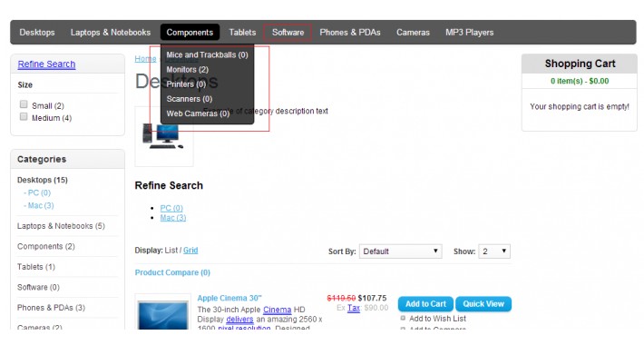This screenshot has height=345, width=644.
Task: Open the Show count dropdown
Action: pos(494,251)
